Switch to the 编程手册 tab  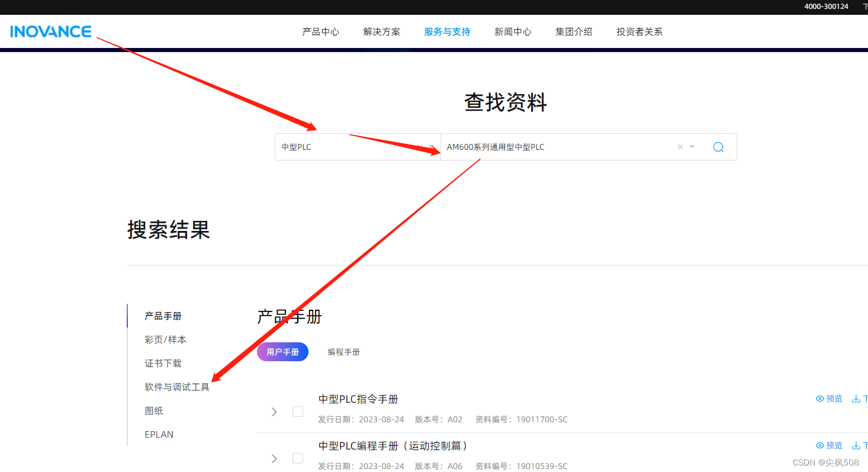[x=344, y=352]
